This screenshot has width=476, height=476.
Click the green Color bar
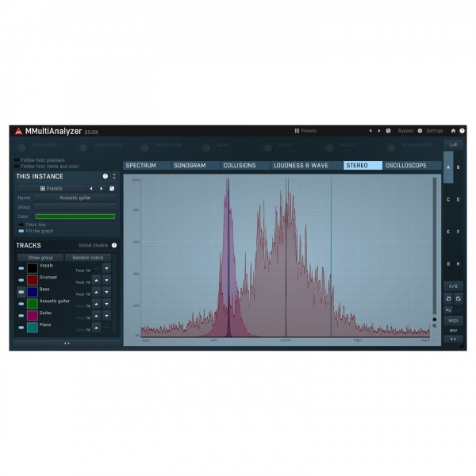pyautogui.click(x=75, y=217)
